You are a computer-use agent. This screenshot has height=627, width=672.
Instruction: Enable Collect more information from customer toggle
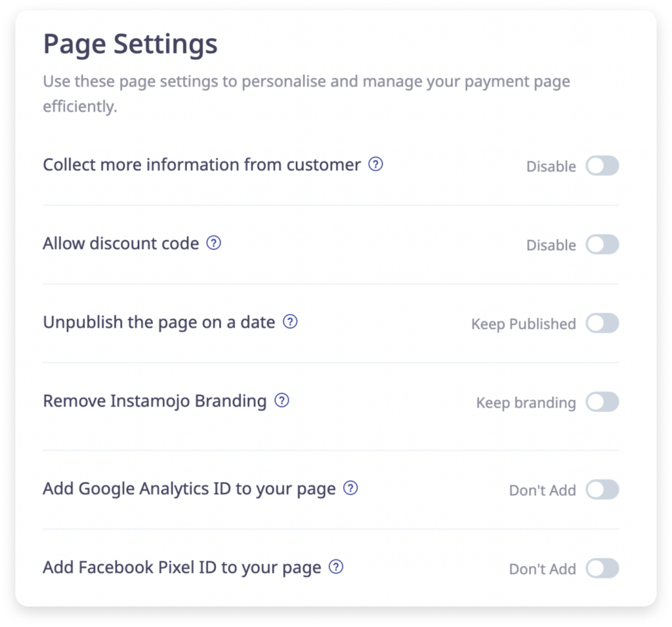tap(602, 166)
